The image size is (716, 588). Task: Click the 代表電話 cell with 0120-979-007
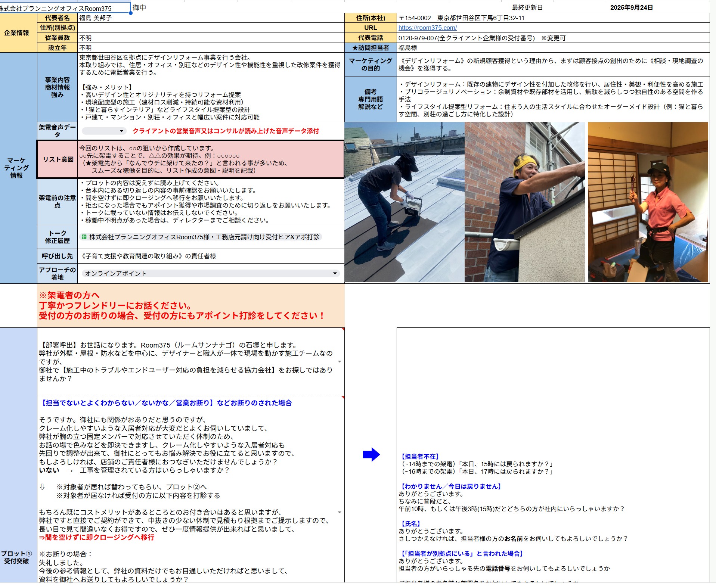[553, 38]
